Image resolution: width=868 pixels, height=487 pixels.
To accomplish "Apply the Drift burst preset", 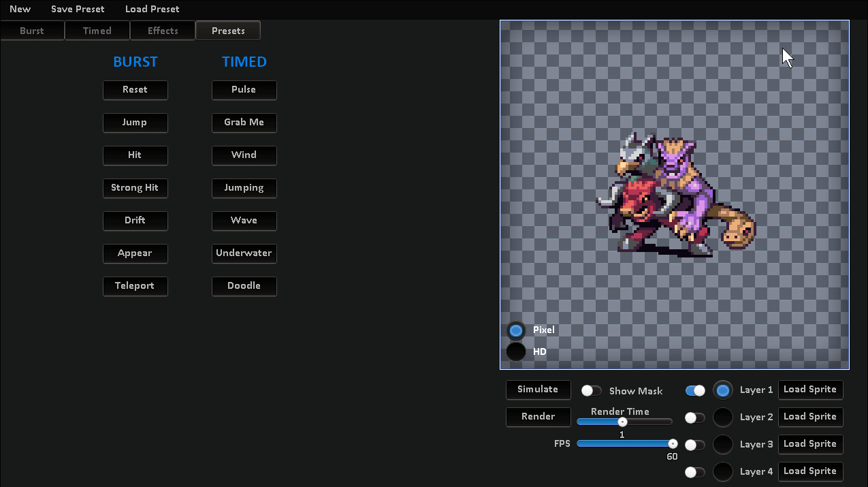I will click(135, 221).
